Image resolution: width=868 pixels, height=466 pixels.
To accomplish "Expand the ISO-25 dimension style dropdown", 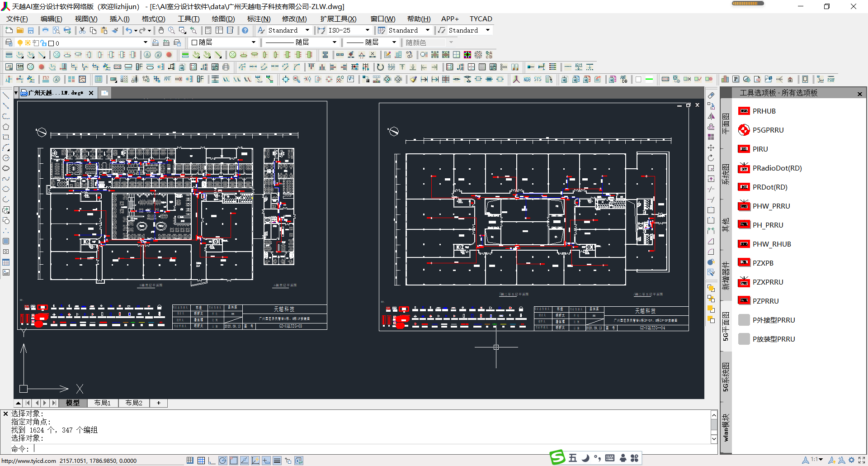I will click(x=367, y=30).
